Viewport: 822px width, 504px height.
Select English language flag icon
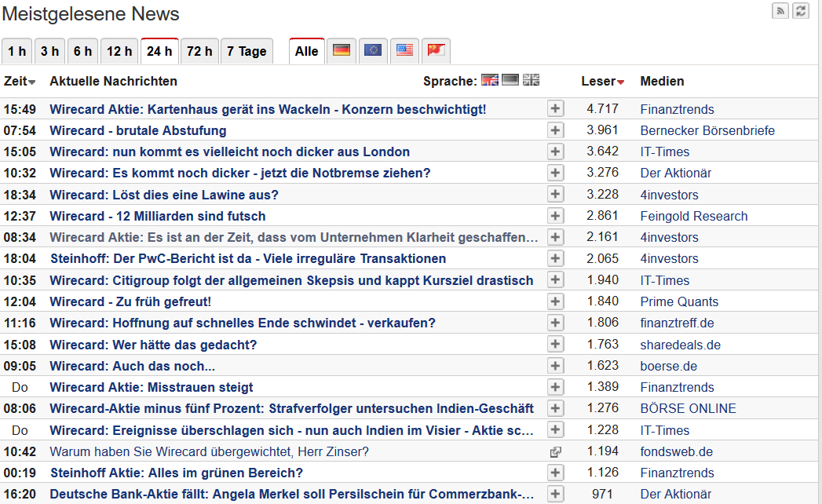[531, 80]
